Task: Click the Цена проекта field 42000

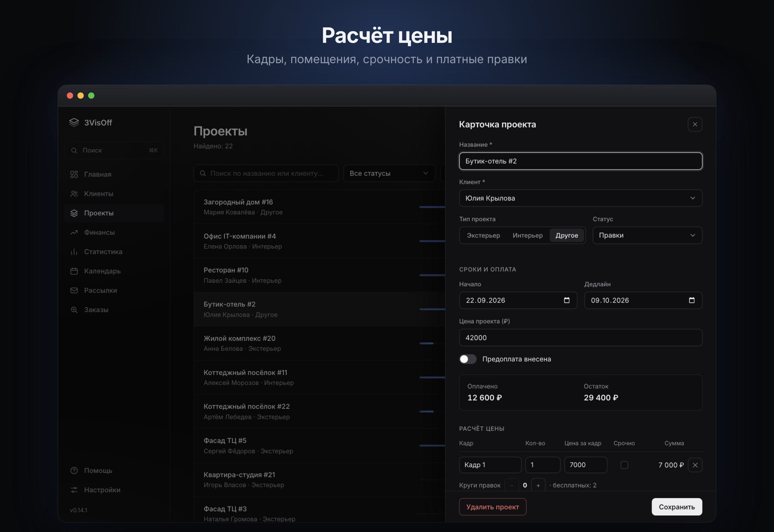Action: click(580, 337)
